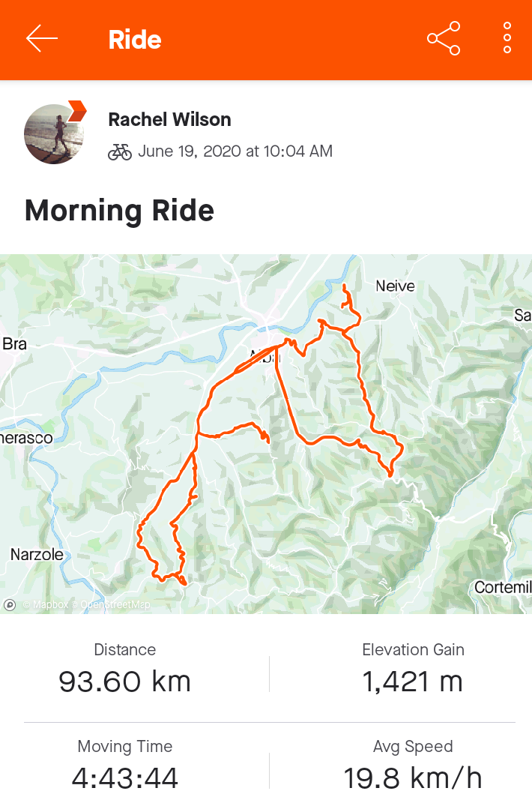Open the Rachel Wilson profile name
Image resolution: width=532 pixels, height=803 pixels.
coord(169,120)
